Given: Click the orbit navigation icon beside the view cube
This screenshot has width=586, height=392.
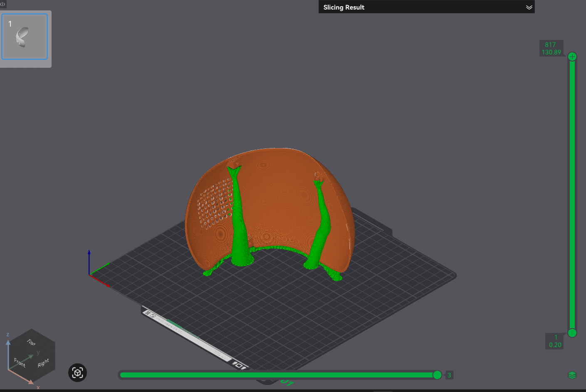Looking at the screenshot, I should 77,373.
